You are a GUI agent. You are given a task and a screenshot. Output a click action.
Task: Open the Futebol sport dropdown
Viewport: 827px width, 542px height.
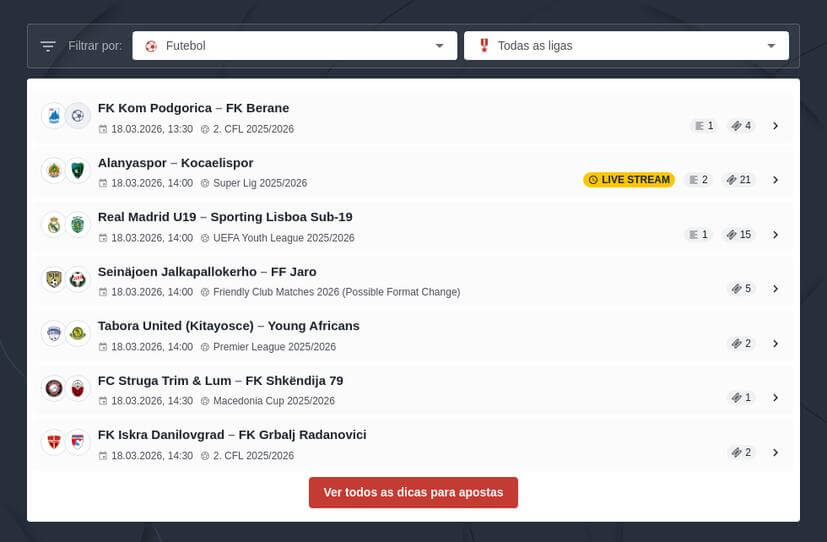click(x=294, y=46)
